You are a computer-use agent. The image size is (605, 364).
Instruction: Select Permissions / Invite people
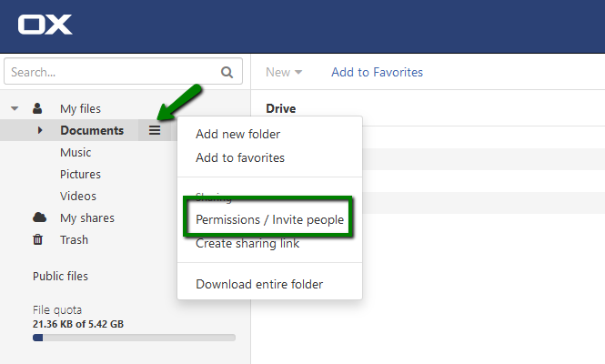pos(269,219)
